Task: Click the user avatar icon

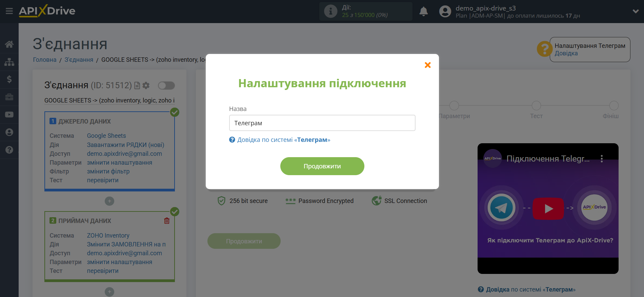Action: [445, 12]
